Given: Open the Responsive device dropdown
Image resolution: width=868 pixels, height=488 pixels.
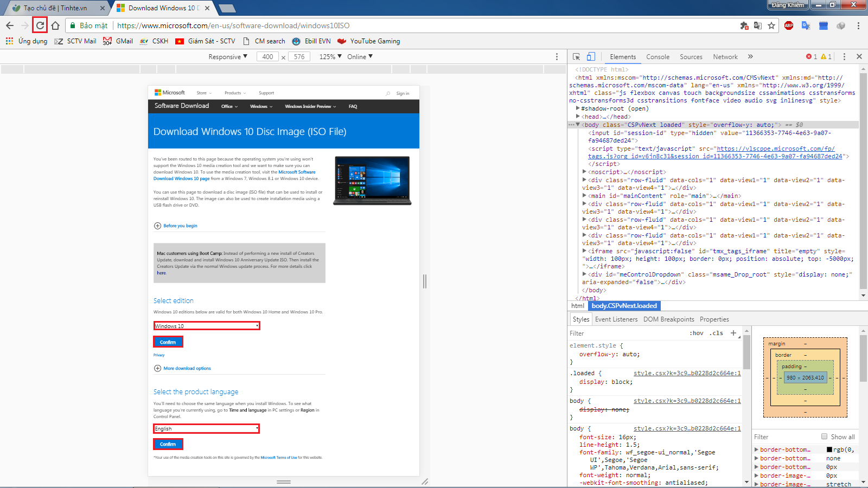Looking at the screenshot, I should click(228, 56).
